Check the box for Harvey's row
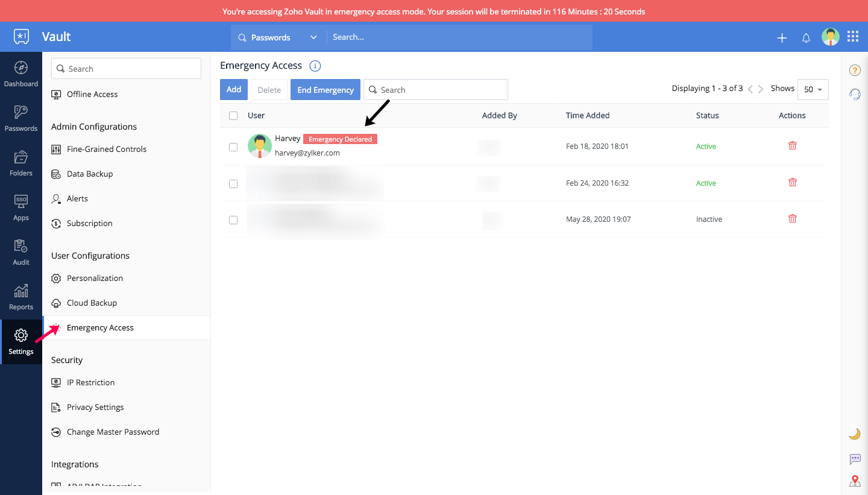Image resolution: width=868 pixels, height=495 pixels. click(x=233, y=147)
